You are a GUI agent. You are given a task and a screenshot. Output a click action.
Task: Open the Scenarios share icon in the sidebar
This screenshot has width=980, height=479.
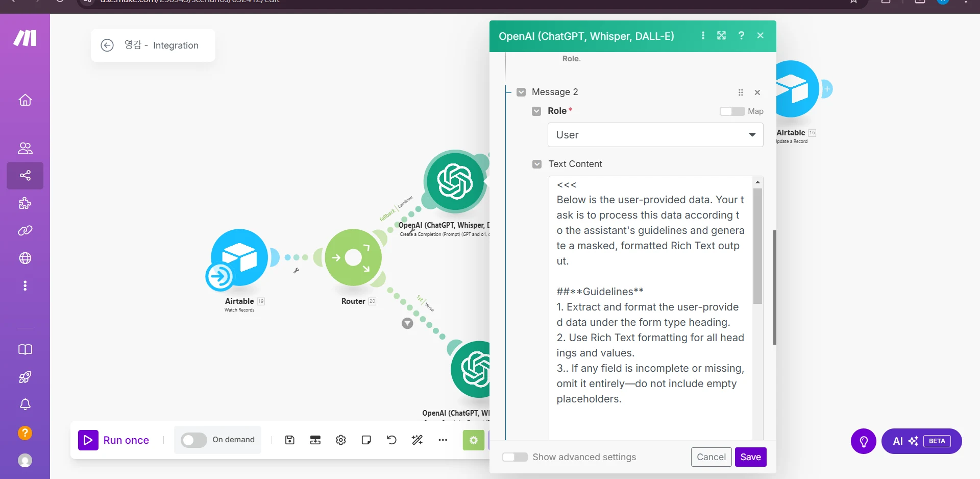25,176
